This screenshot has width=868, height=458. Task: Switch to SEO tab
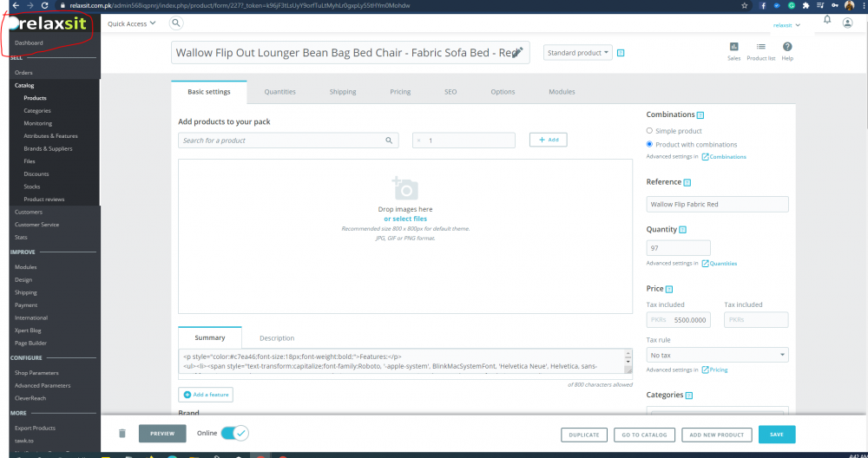[x=450, y=92]
